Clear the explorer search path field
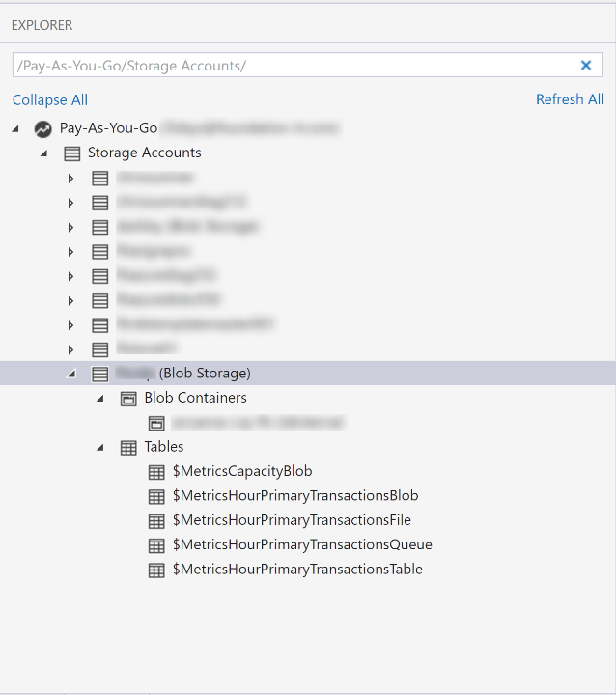 point(586,66)
